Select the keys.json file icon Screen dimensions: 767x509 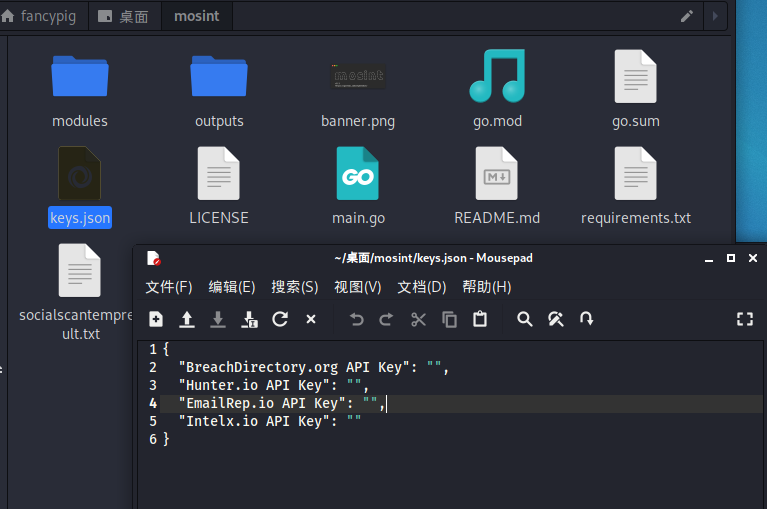pyautogui.click(x=80, y=173)
